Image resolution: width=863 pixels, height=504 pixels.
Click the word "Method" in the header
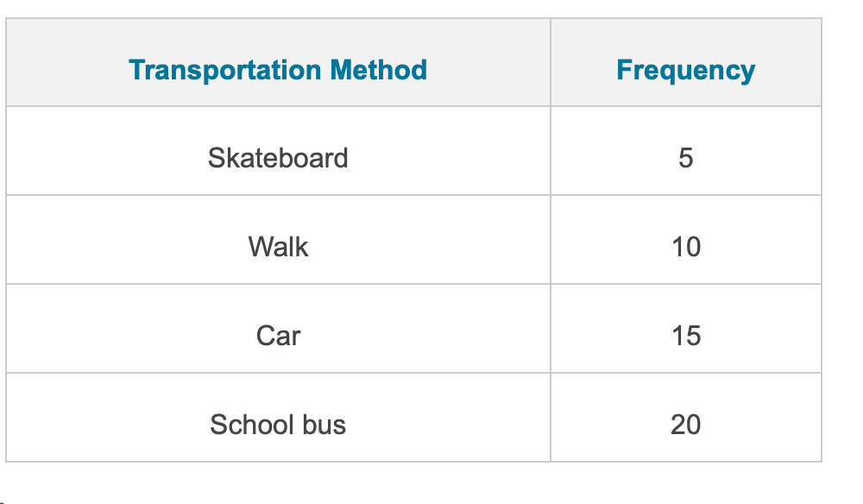379,70
